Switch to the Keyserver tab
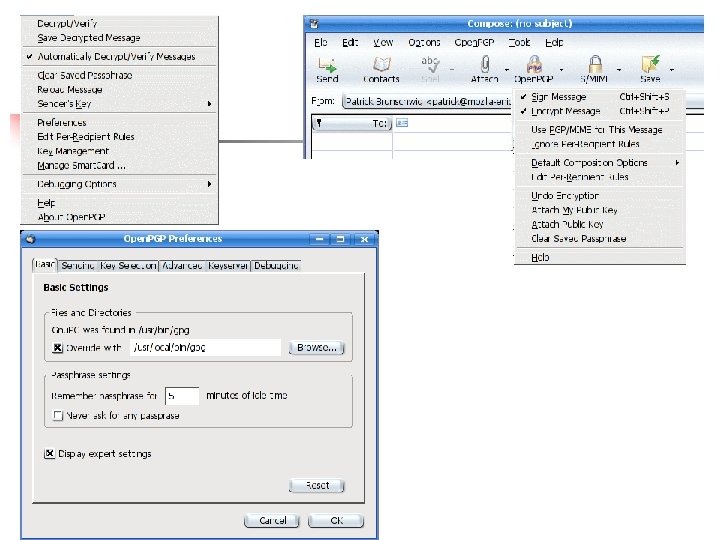Screen dimensions: 720x540 click(228, 265)
